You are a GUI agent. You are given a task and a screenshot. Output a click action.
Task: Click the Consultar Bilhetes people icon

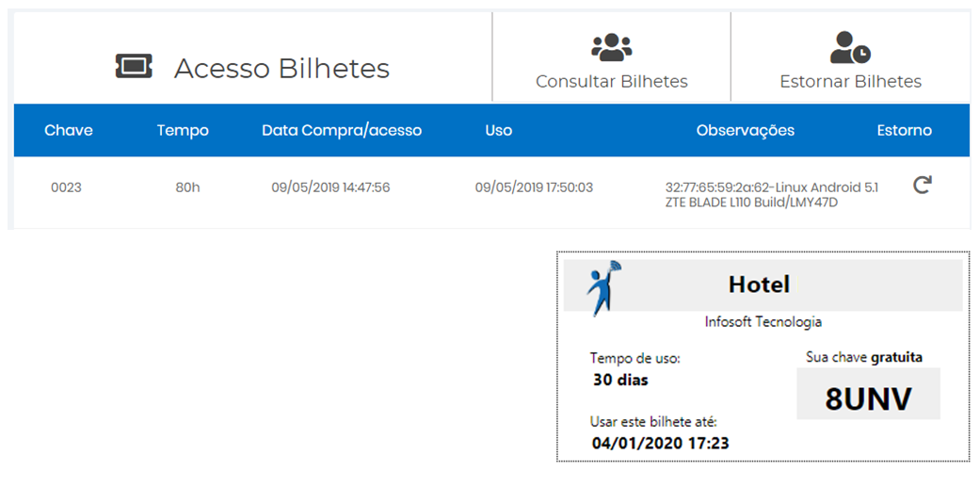click(611, 47)
